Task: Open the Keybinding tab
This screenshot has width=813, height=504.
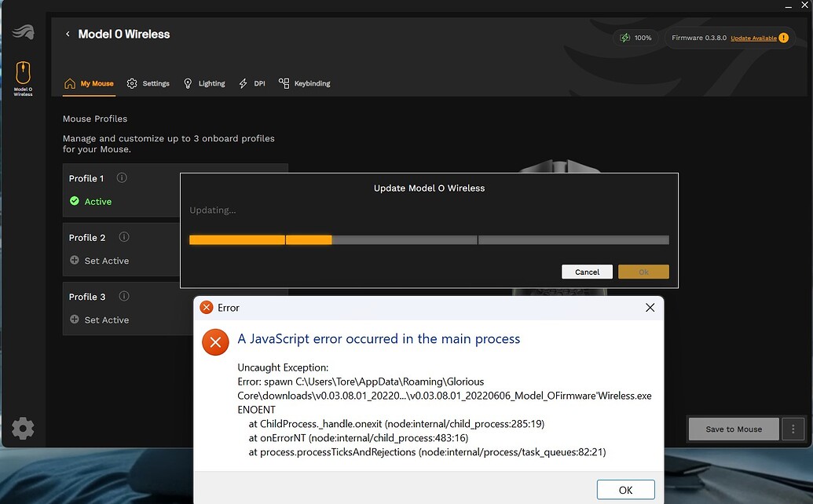Action: [305, 83]
